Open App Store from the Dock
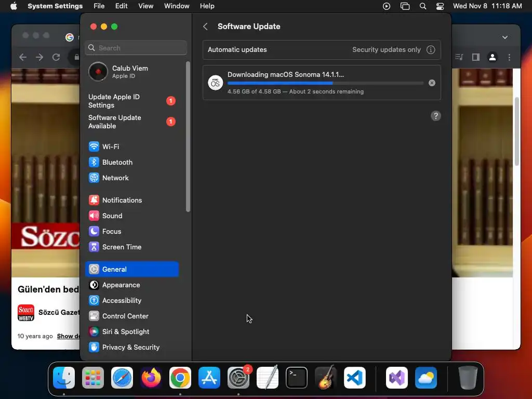 tap(209, 378)
